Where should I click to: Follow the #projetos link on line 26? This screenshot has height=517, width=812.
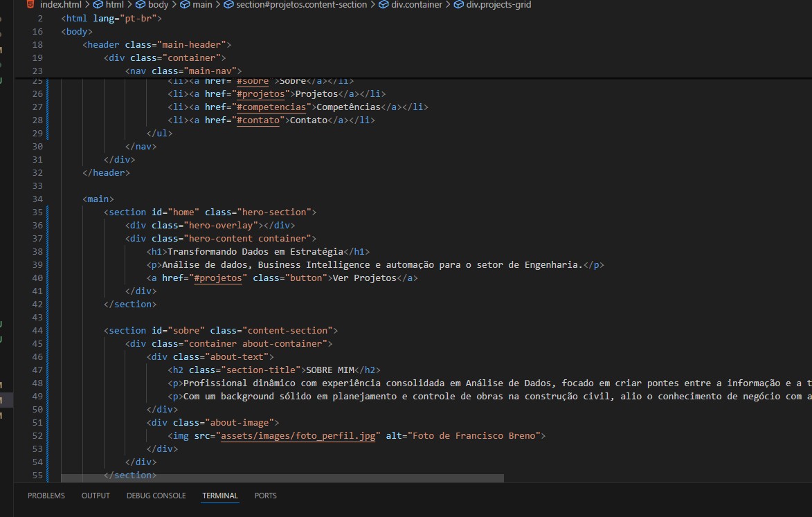[261, 93]
